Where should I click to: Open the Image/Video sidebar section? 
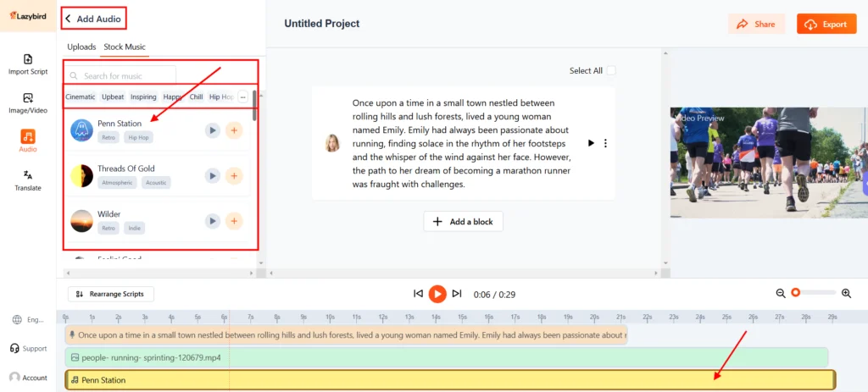coord(28,103)
